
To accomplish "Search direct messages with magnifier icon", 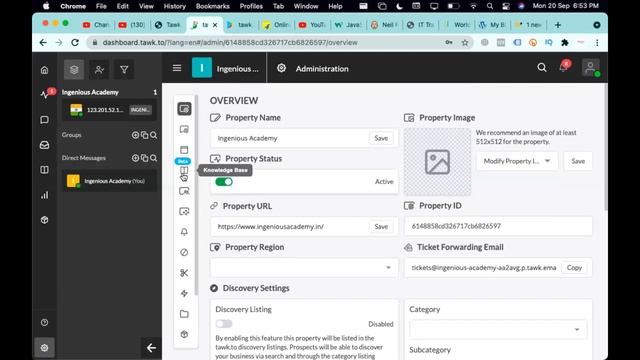I will (x=153, y=158).
